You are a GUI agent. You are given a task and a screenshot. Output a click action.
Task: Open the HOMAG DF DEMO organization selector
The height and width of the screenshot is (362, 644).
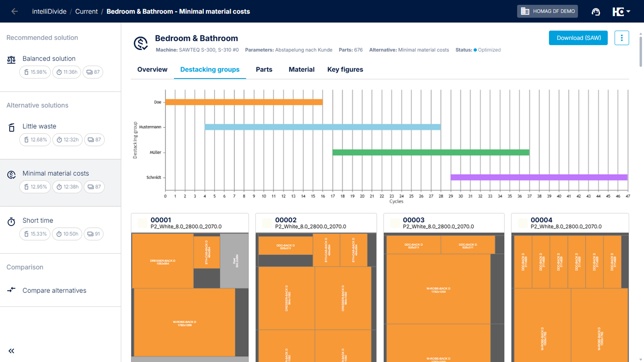point(547,11)
